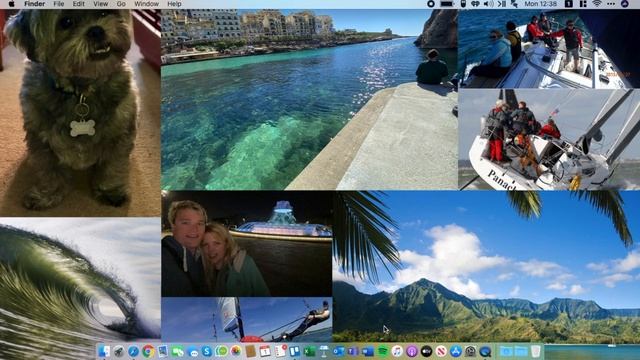Screen dimensions: 640x360
Task: Launch Microsoft Excel from the Dock
Action: click(x=309, y=351)
